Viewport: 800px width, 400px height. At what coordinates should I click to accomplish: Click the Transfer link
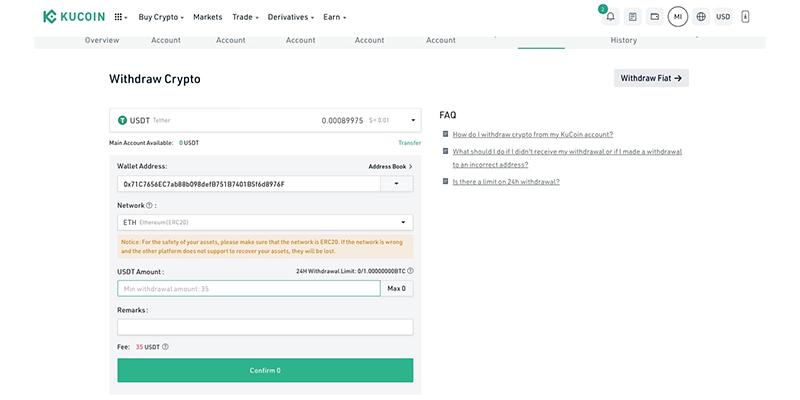[x=410, y=143]
